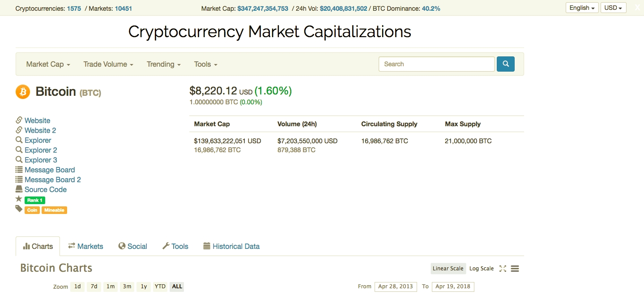The width and height of the screenshot is (644, 295).
Task: Select the Charts tab
Action: [38, 246]
